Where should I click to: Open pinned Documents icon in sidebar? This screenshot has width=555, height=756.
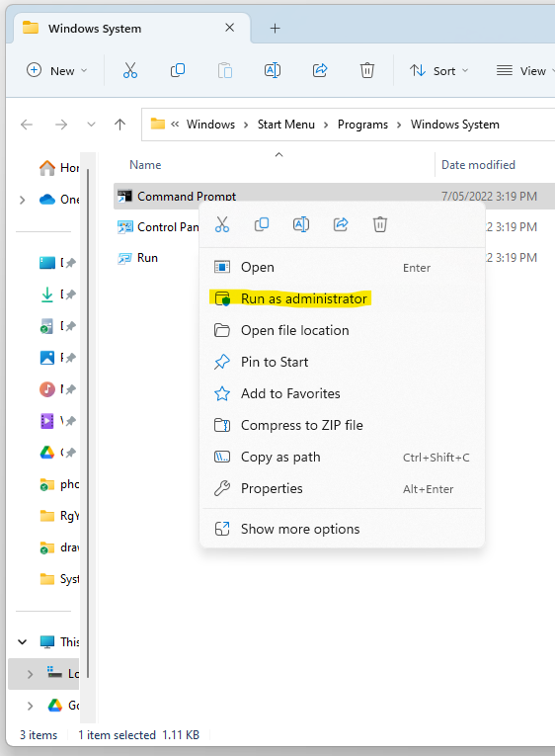pyautogui.click(x=46, y=326)
